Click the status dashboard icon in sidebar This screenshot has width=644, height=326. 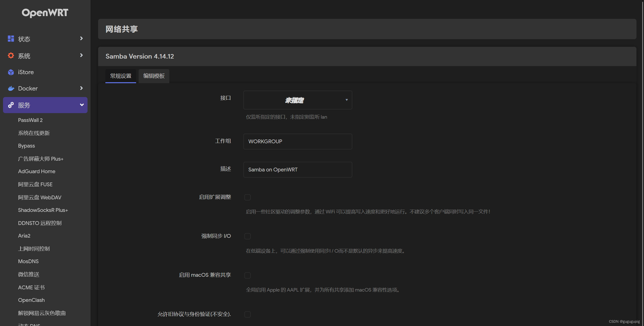(11, 39)
